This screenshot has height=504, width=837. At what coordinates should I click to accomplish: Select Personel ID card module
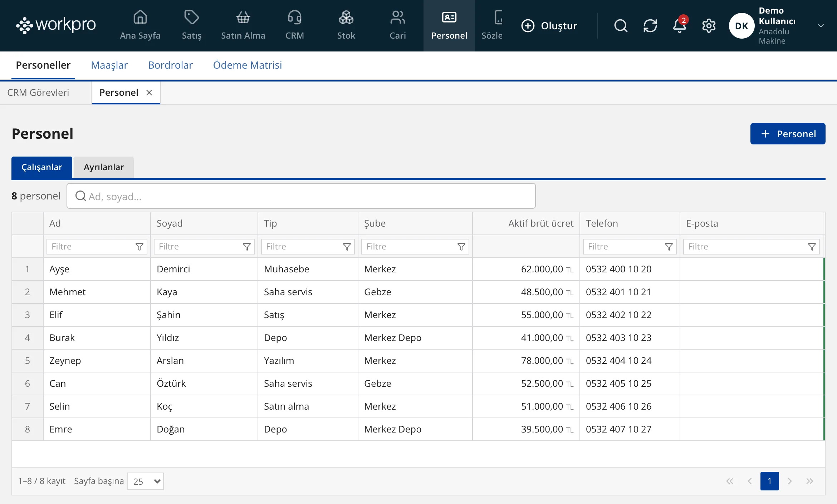pos(449,25)
